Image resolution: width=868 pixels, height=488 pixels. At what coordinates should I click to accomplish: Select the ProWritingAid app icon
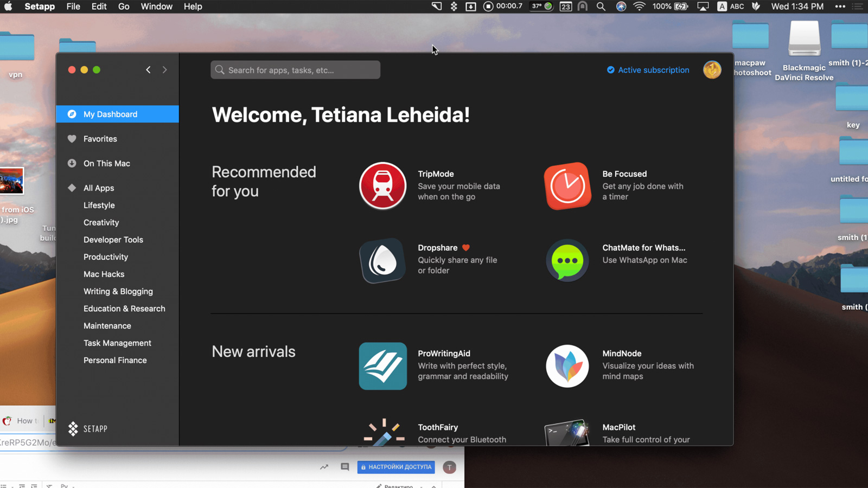pos(382,366)
